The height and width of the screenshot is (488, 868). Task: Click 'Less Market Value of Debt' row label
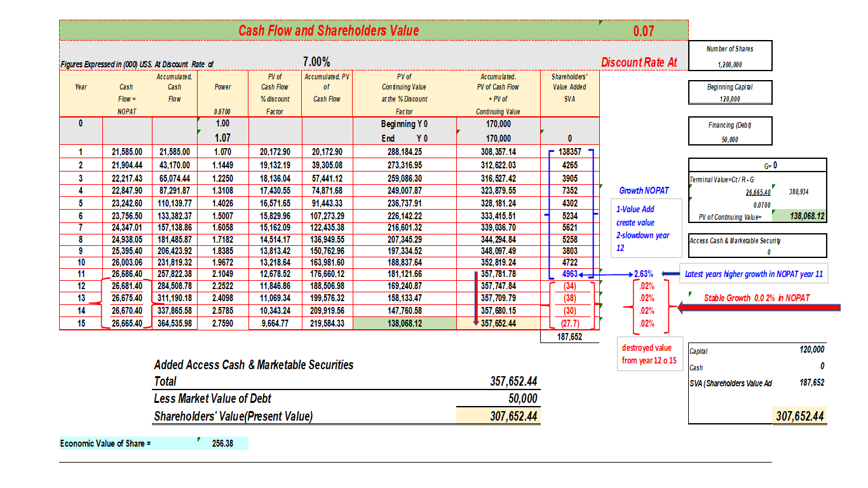click(212, 398)
